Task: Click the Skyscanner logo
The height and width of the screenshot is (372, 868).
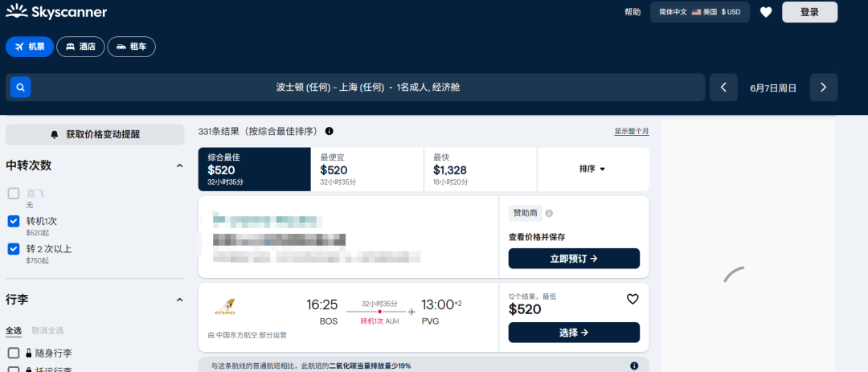Action: tap(56, 12)
